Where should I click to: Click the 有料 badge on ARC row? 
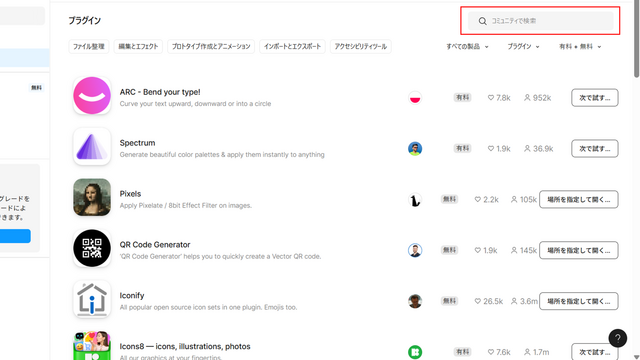pyautogui.click(x=462, y=98)
